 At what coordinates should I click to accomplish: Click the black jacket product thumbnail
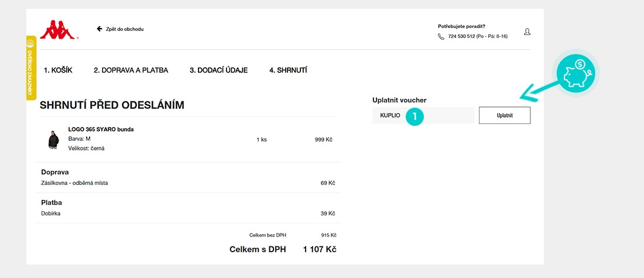(54, 139)
